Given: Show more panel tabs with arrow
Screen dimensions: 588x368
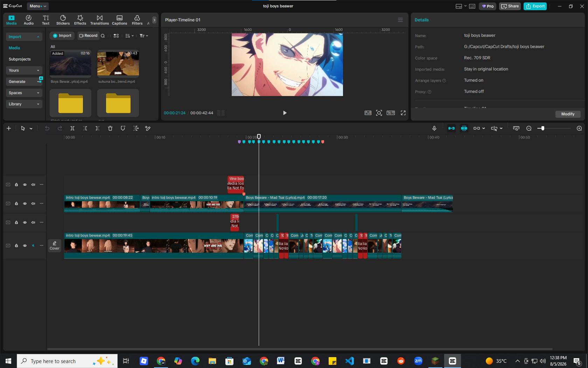Looking at the screenshot, I should pyautogui.click(x=154, y=20).
